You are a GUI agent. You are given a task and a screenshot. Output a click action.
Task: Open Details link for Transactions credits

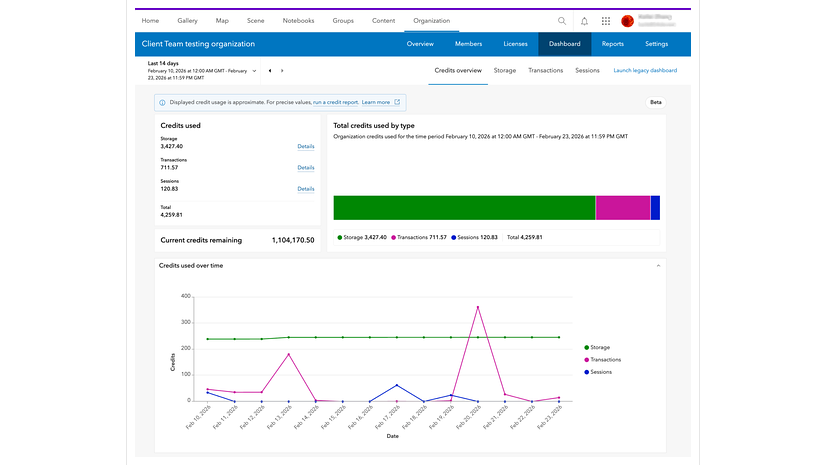tap(305, 168)
